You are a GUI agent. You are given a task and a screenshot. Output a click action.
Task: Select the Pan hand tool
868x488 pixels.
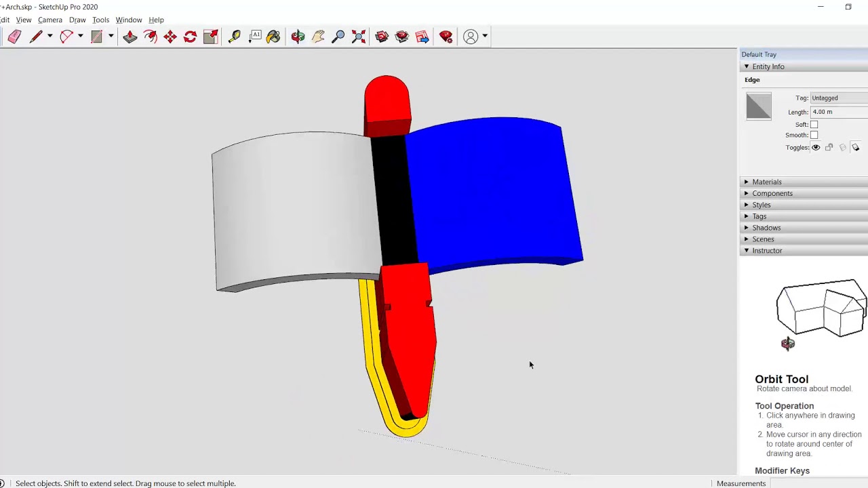pyautogui.click(x=318, y=37)
